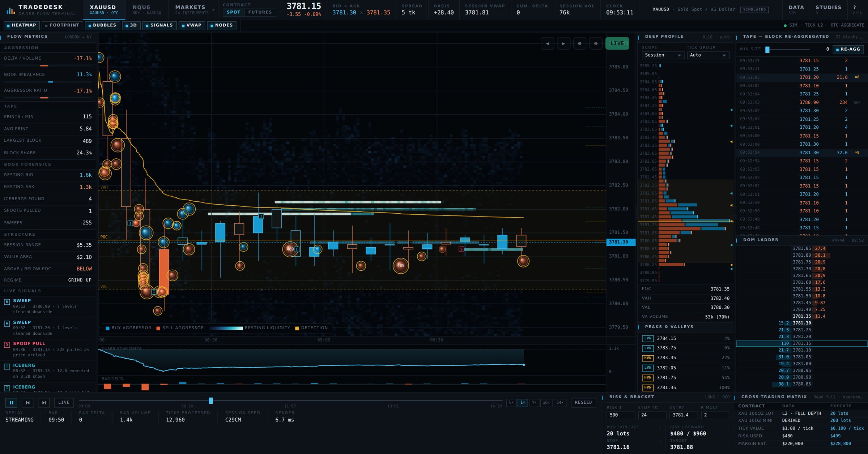Open the Data menu
This screenshot has height=454, width=868.
[796, 9]
